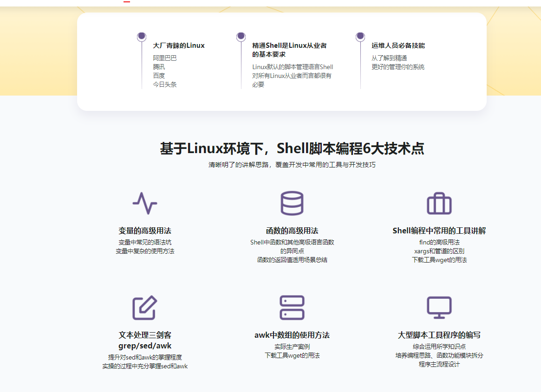This screenshot has height=392, width=541.
Task: Select 百度 under 大厂青睐的Linux
Action: [x=158, y=75]
